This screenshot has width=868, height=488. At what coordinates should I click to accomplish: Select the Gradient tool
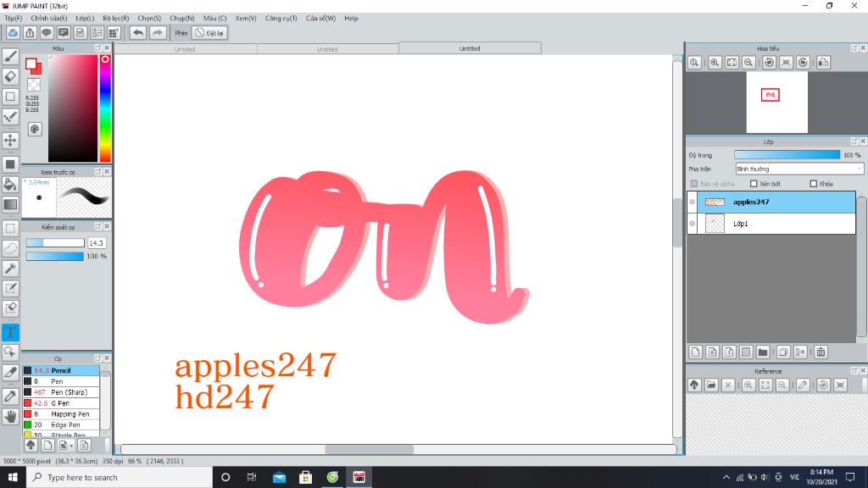click(10, 204)
